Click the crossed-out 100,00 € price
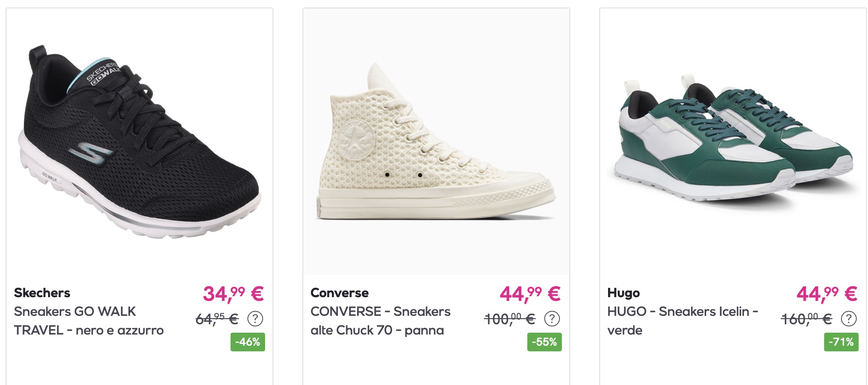The image size is (868, 385). (510, 319)
